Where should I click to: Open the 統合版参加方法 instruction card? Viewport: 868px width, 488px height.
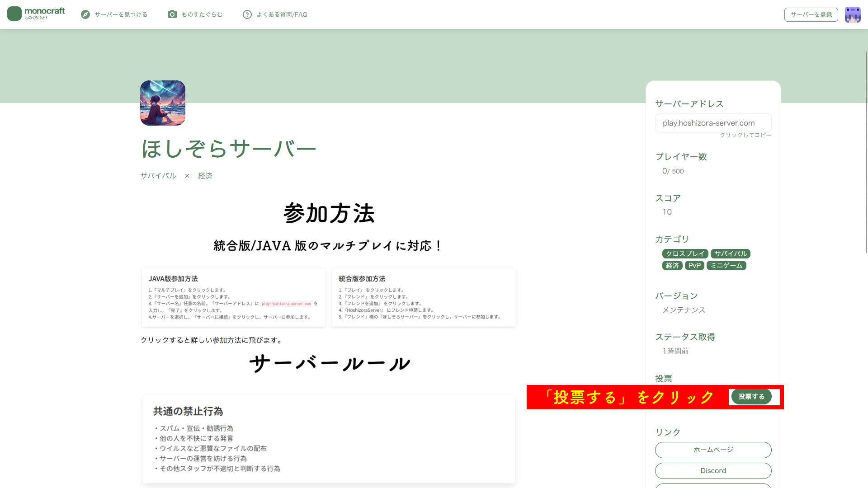pos(424,297)
